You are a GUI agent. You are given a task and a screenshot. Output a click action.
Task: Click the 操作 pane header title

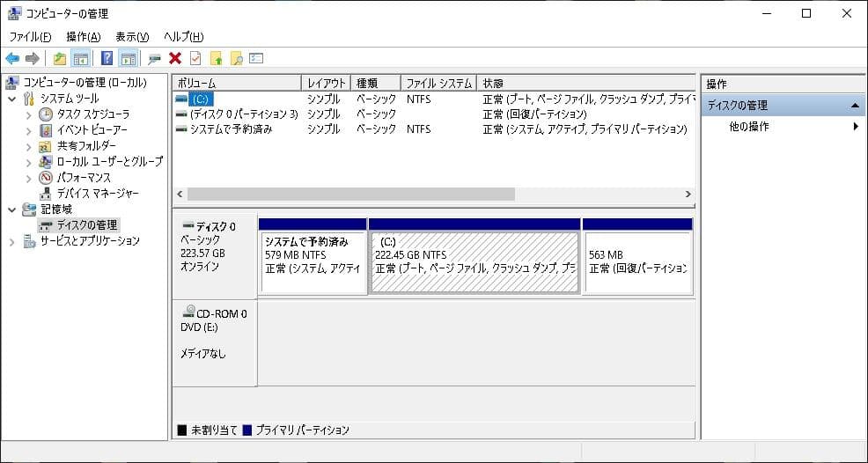[x=717, y=85]
